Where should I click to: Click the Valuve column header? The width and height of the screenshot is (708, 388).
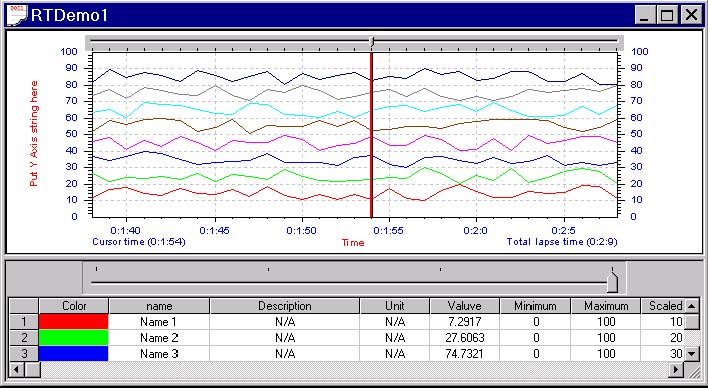pos(465,306)
